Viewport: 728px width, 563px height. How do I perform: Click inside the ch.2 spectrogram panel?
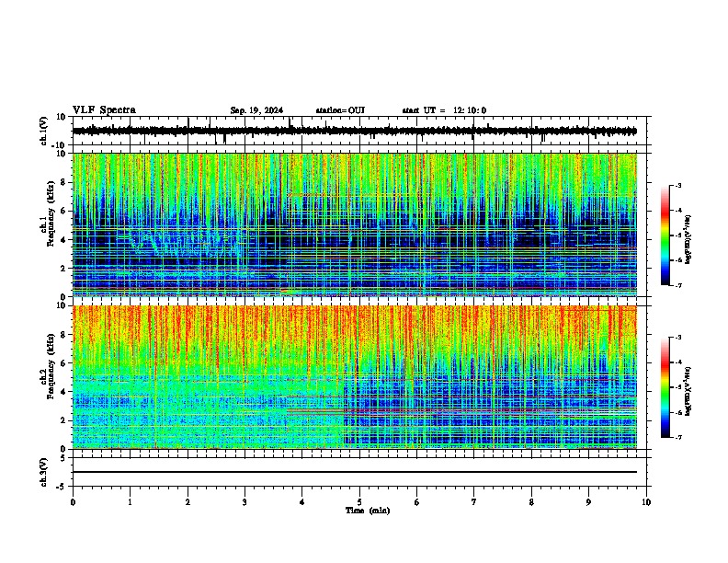[x=355, y=377]
